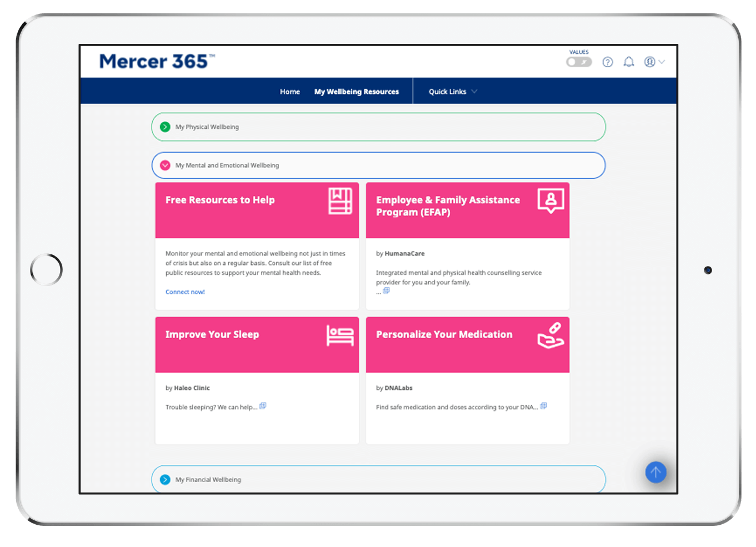Click the scroll-to-top arrow button

pos(655,473)
